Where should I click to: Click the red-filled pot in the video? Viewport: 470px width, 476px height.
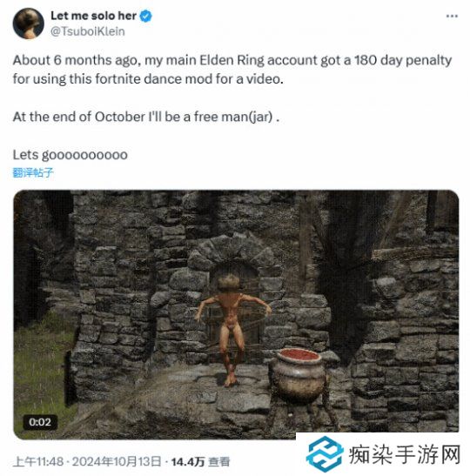[x=298, y=374]
